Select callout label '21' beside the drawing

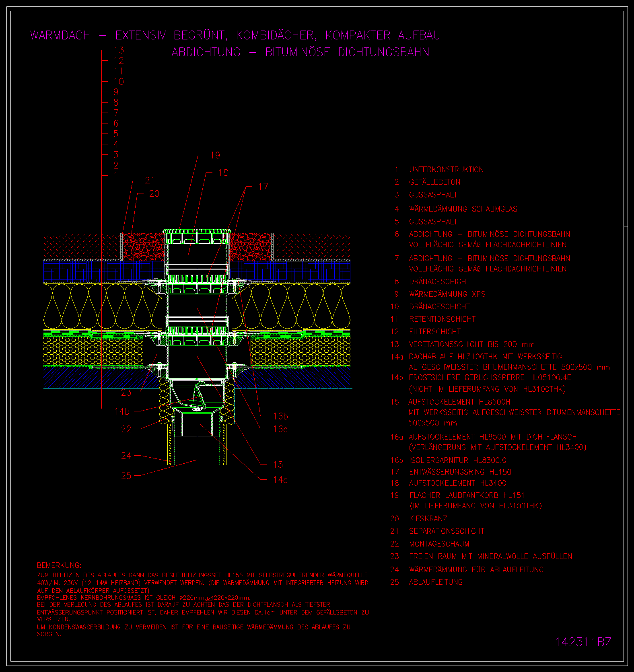(x=150, y=180)
